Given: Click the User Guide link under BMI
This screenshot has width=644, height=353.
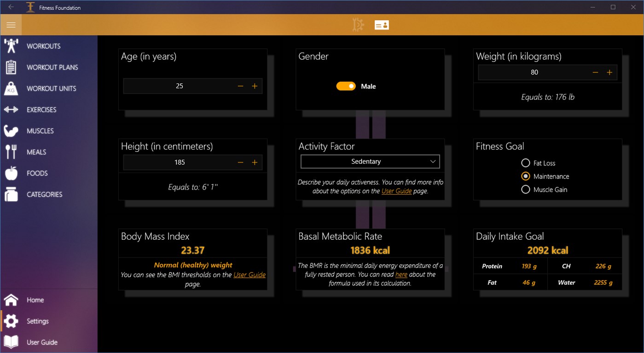Looking at the screenshot, I should tap(250, 275).
